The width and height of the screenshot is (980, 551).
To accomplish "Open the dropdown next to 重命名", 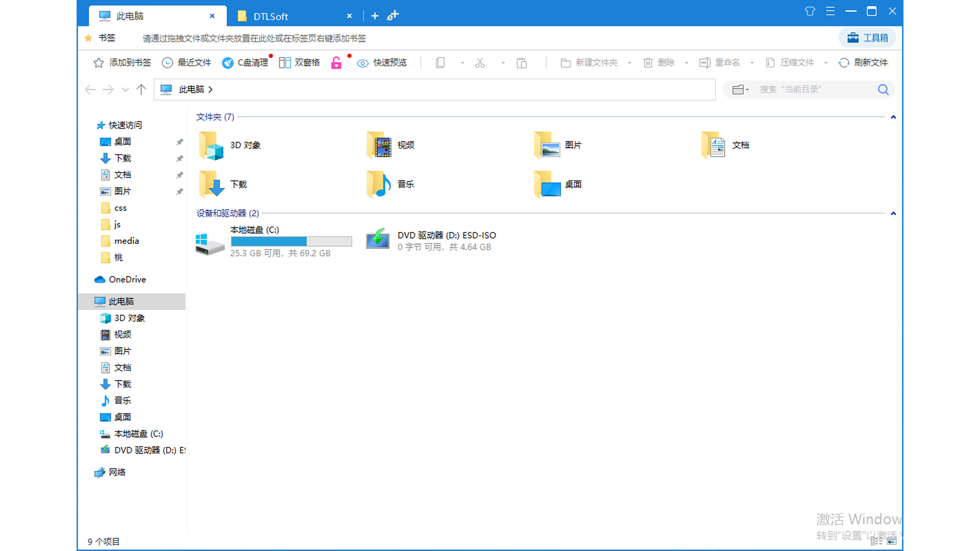I will (752, 63).
